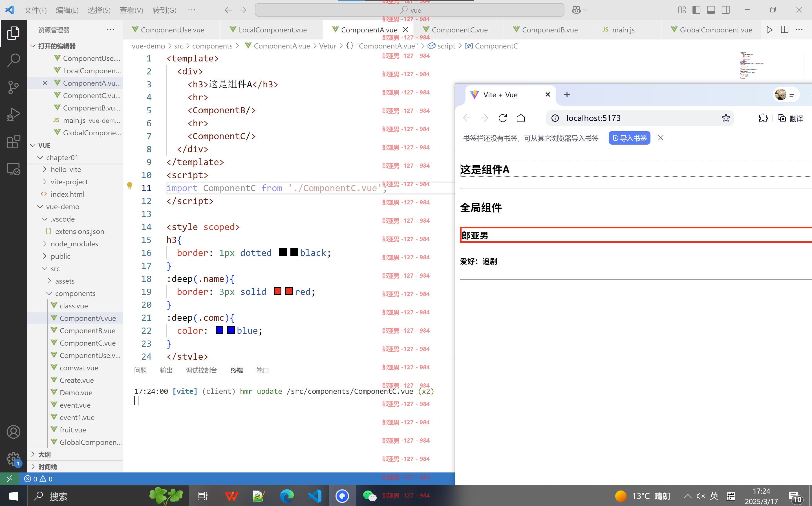This screenshot has height=506, width=812.
Task: Go to browser home page
Action: click(521, 118)
